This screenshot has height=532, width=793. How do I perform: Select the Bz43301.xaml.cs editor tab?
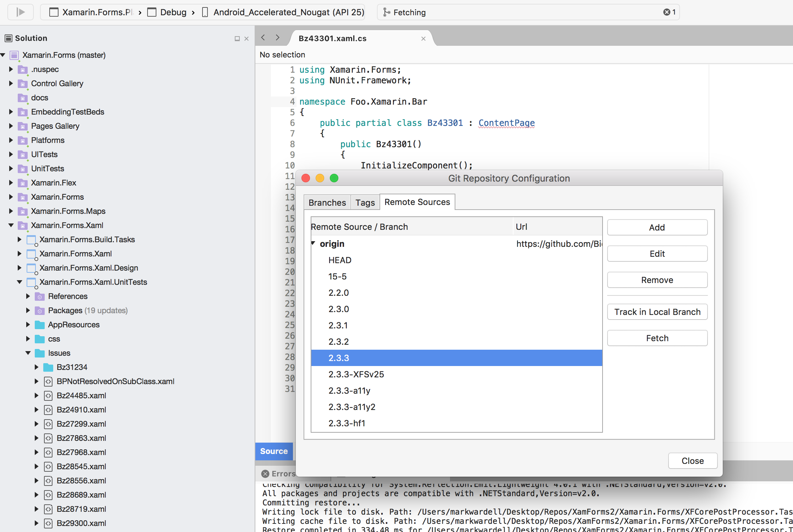[x=361, y=38]
